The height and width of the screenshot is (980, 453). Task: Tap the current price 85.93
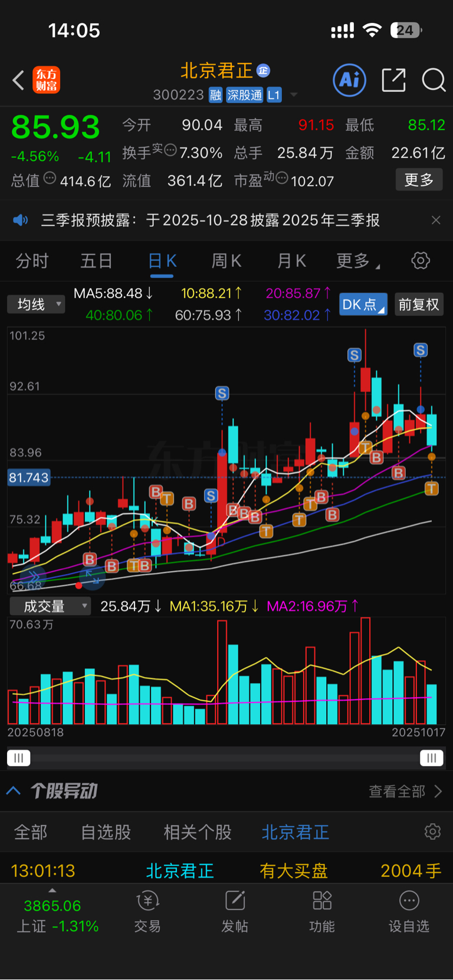tap(55, 127)
